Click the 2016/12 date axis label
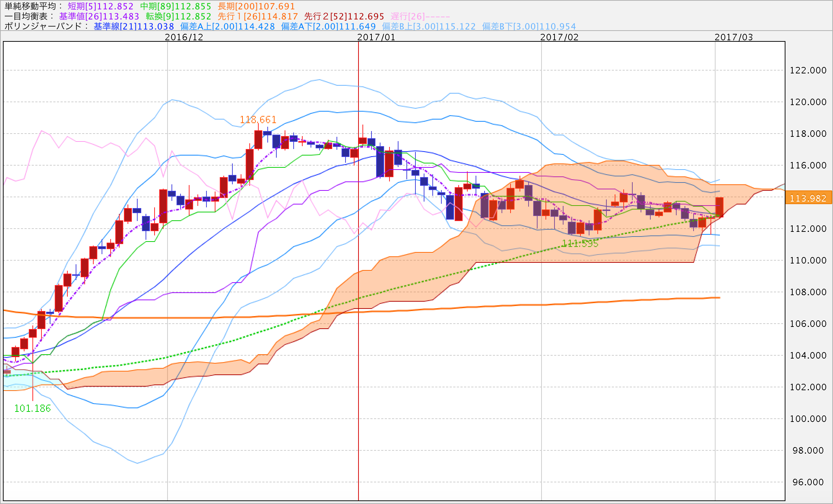The height and width of the screenshot is (504, 833). tap(184, 37)
